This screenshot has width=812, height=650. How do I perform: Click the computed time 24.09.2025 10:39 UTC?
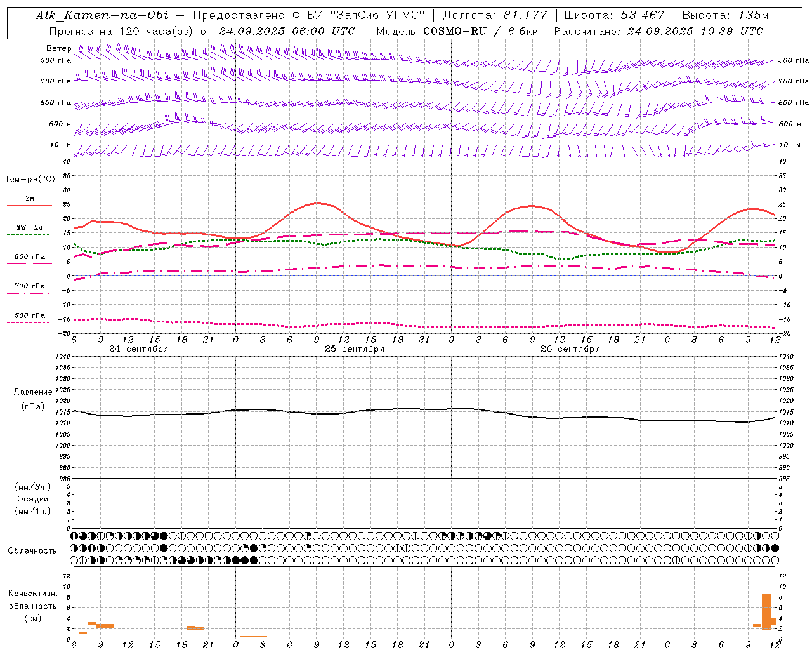pos(695,31)
